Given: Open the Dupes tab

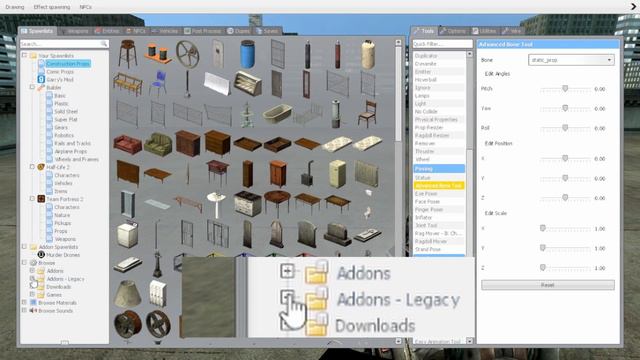Looking at the screenshot, I should tap(239, 31).
